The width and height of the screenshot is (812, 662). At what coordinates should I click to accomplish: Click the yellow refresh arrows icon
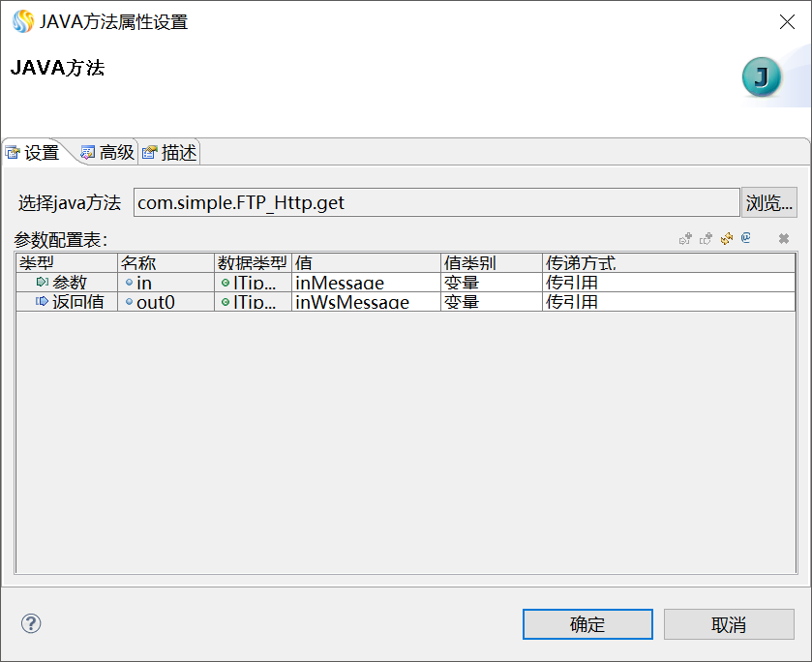tap(727, 239)
